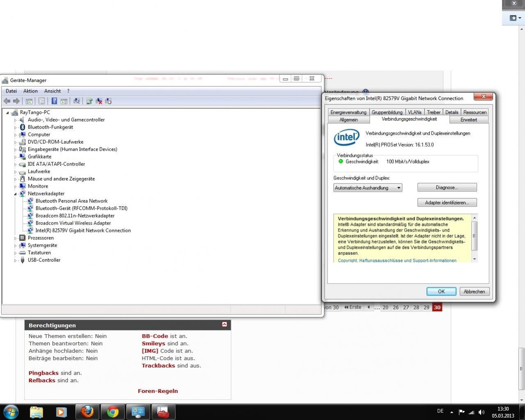Click the update driver software icon
The image size is (525, 420).
point(89,101)
